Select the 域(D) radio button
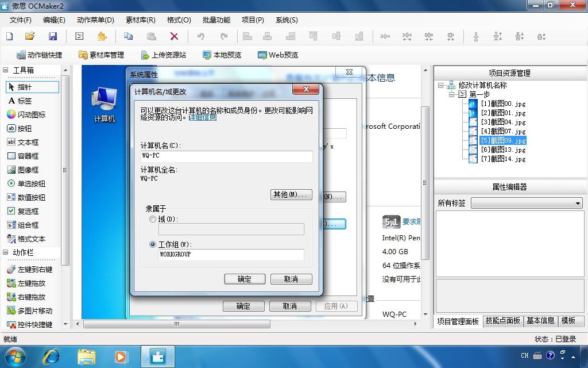The height and width of the screenshot is (368, 588). point(153,219)
